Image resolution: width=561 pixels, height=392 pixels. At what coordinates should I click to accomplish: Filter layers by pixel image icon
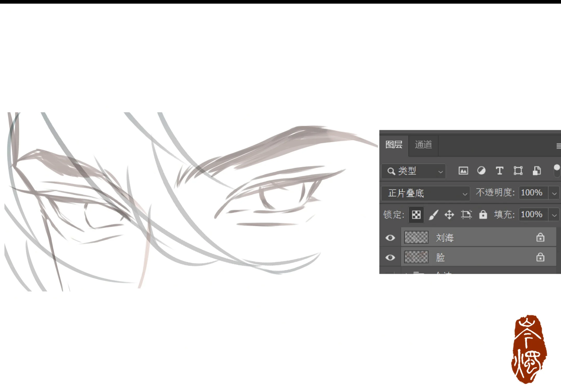[x=463, y=171]
